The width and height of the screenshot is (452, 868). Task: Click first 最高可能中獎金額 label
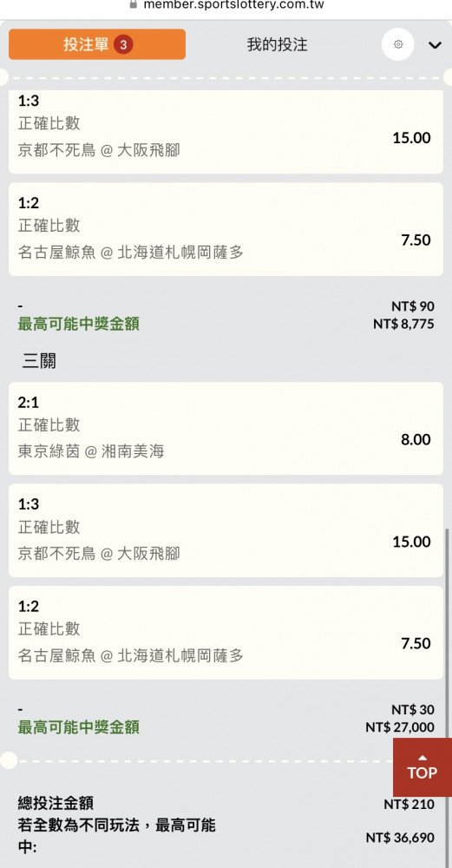click(x=79, y=324)
